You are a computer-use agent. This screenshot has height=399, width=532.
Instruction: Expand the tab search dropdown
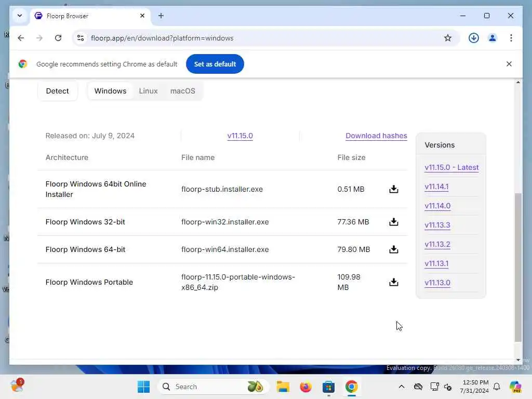20,16
